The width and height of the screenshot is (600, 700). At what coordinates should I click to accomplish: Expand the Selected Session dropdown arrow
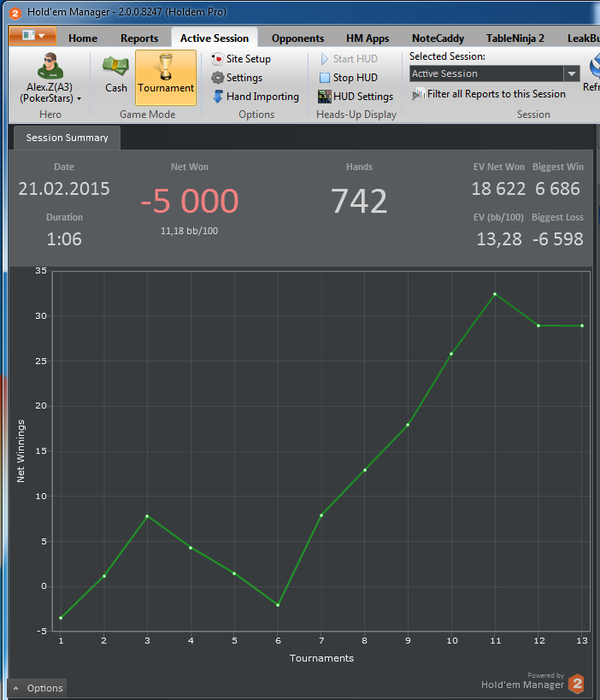coord(571,74)
